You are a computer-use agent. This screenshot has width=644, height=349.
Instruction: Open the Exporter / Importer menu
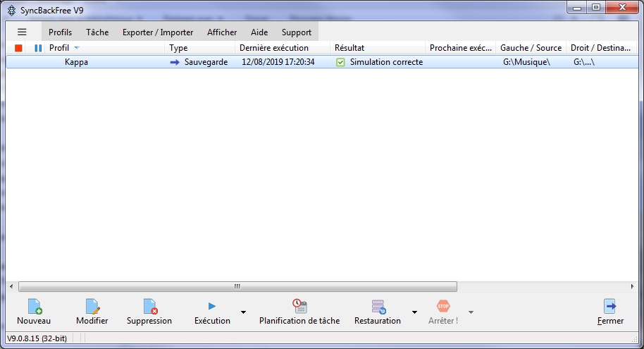click(x=158, y=32)
